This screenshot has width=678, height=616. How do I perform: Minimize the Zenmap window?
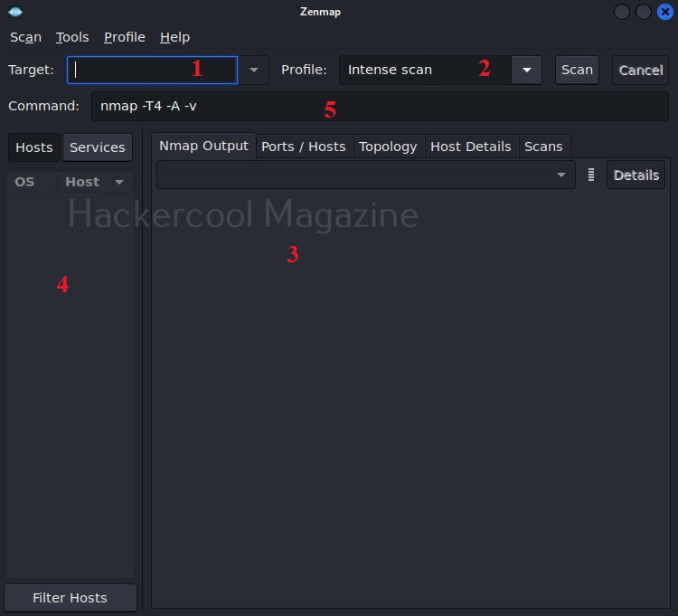tap(622, 12)
